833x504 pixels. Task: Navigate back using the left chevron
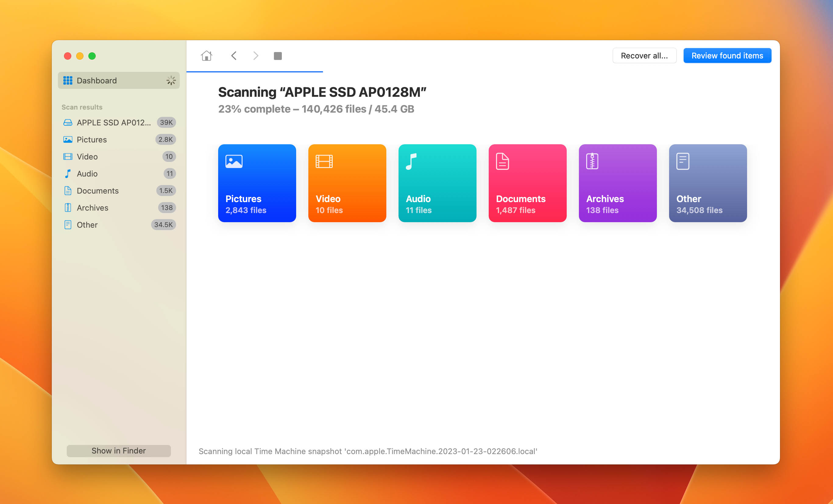(x=234, y=55)
